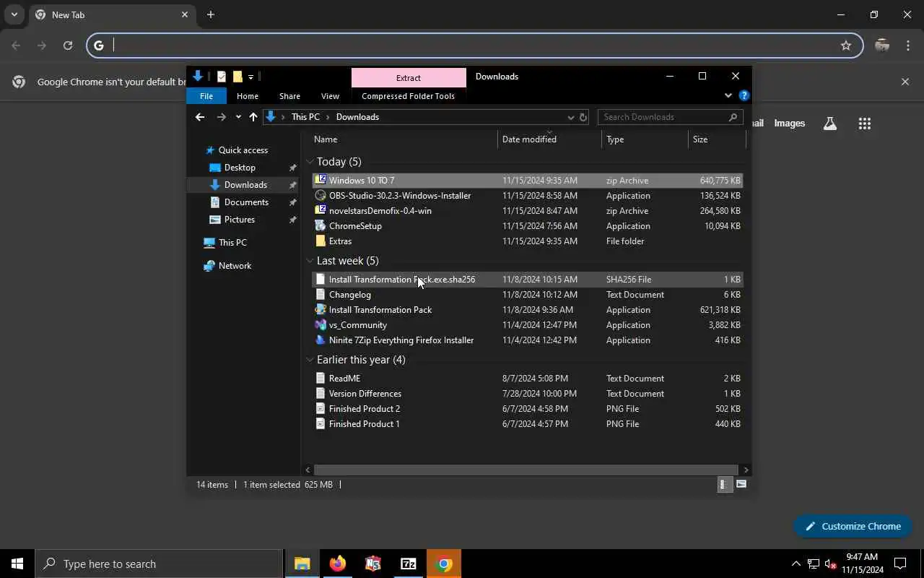
Task: Open Explorer help with the question mark
Action: (x=744, y=95)
